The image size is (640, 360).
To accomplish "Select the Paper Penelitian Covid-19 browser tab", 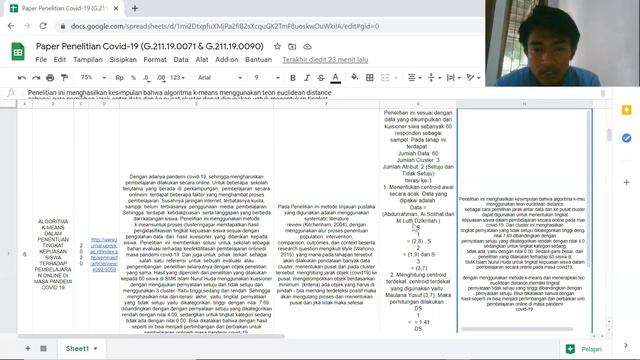I will pos(64,8).
